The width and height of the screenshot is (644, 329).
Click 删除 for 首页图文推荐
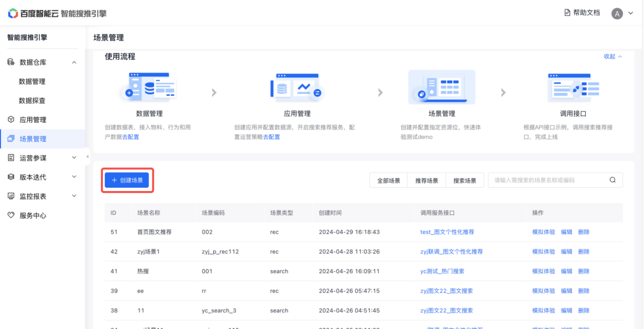coord(584,232)
